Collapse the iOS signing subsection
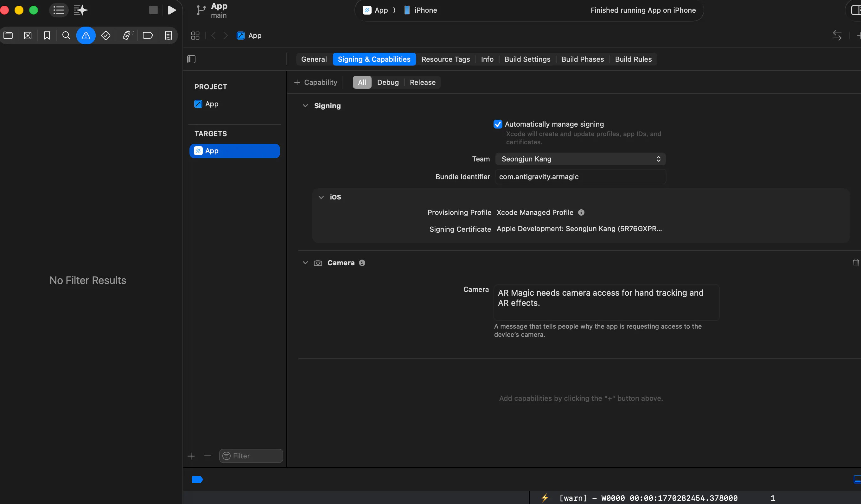This screenshot has width=861, height=504. click(x=321, y=197)
